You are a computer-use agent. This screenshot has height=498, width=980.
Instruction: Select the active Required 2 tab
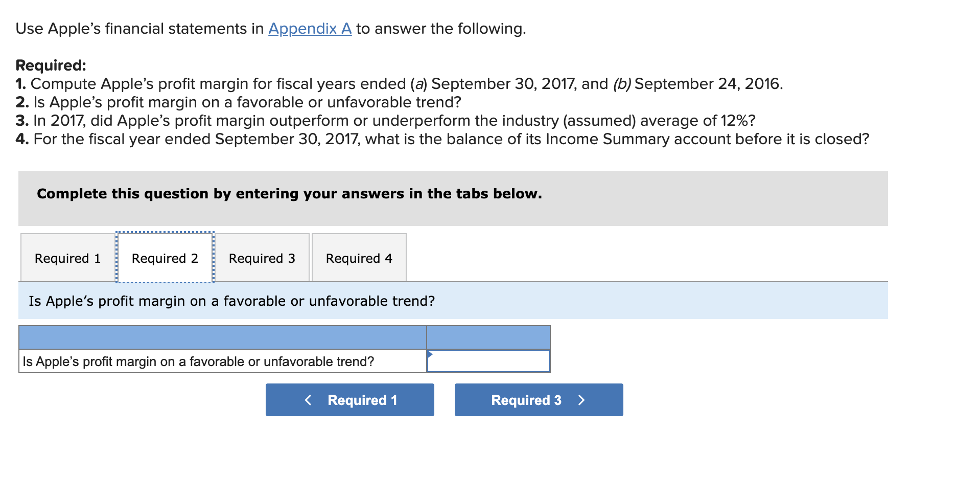pyautogui.click(x=165, y=258)
